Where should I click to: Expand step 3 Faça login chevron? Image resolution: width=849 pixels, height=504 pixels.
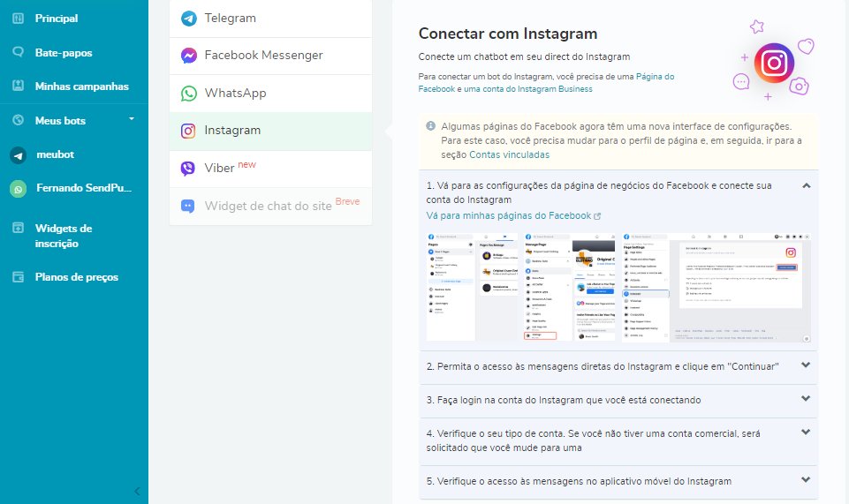[806, 399]
